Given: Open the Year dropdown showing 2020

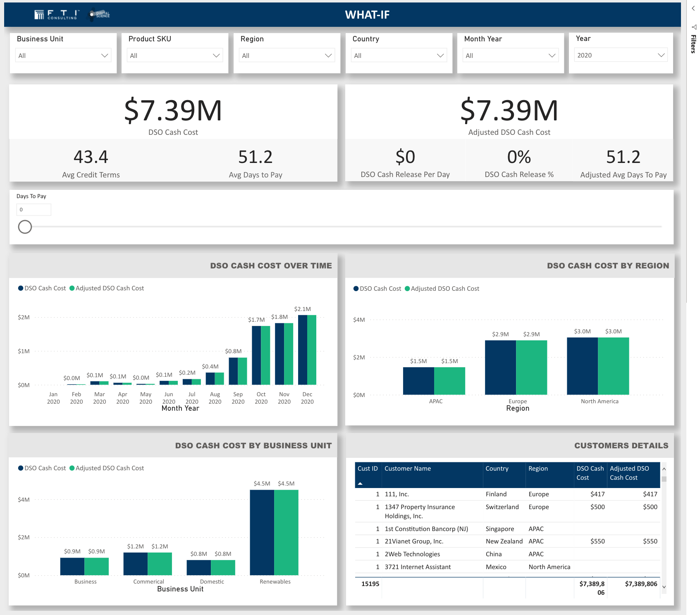Looking at the screenshot, I should [621, 55].
